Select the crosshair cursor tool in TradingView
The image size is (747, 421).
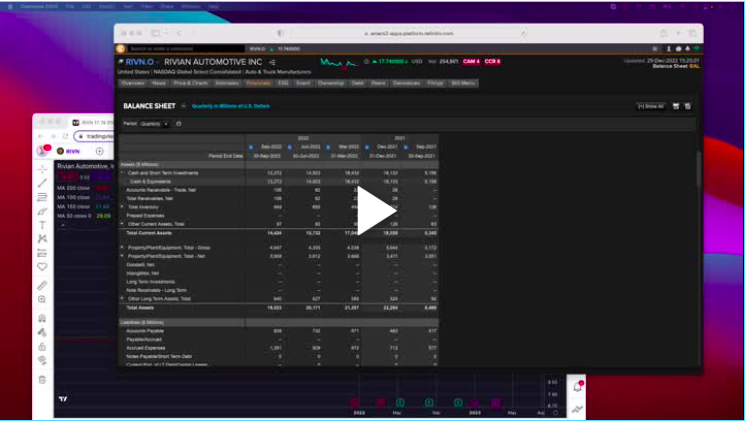click(42, 170)
